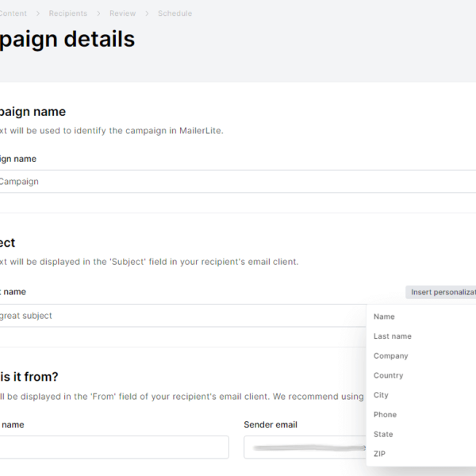Pick ZIP from the dropdown menu

click(x=380, y=455)
